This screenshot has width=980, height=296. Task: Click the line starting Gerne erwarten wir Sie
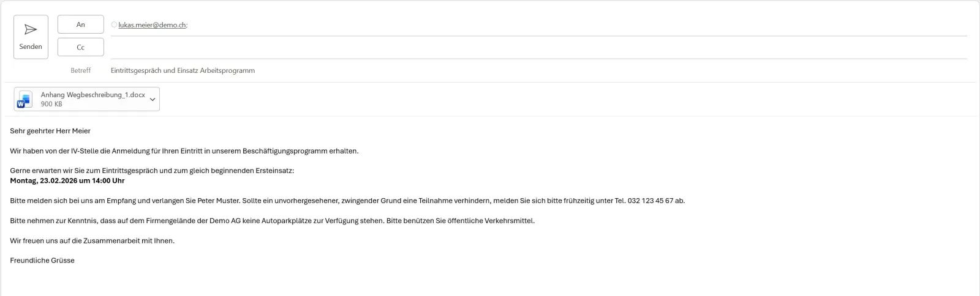coord(152,171)
